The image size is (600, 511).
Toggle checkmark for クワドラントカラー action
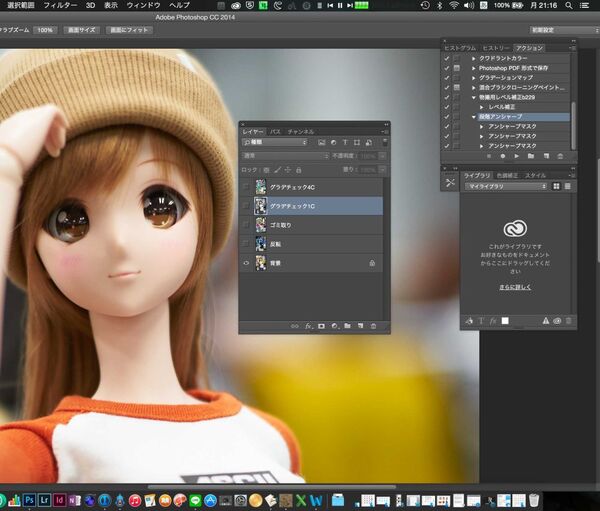tap(447, 58)
